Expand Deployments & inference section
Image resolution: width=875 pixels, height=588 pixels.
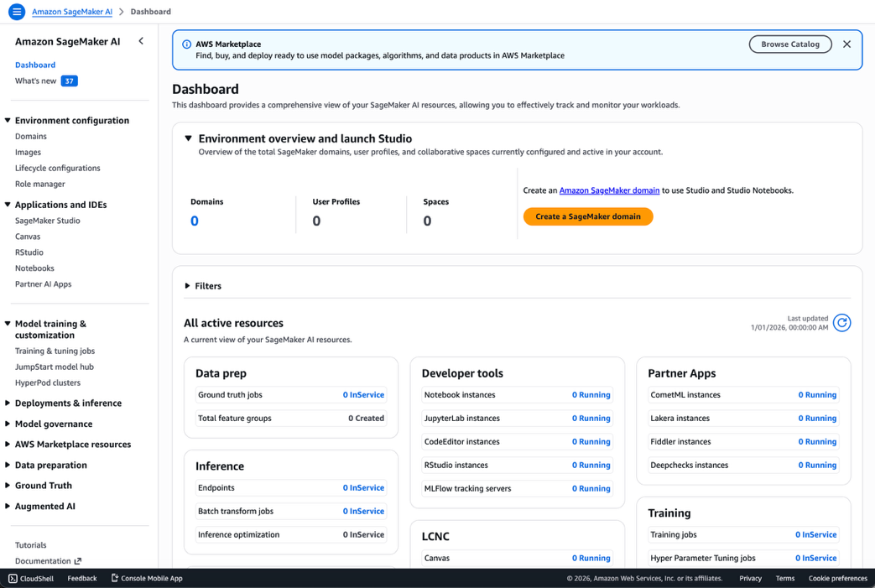pos(8,403)
